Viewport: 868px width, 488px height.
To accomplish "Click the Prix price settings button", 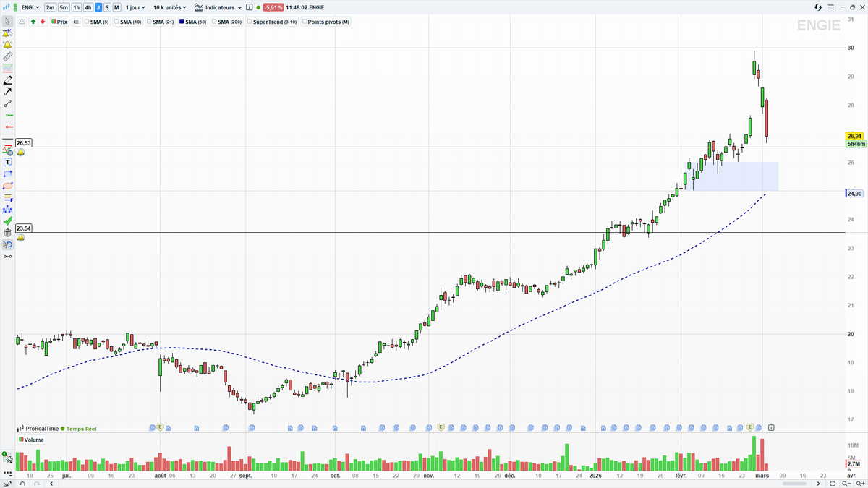I will (x=59, y=22).
